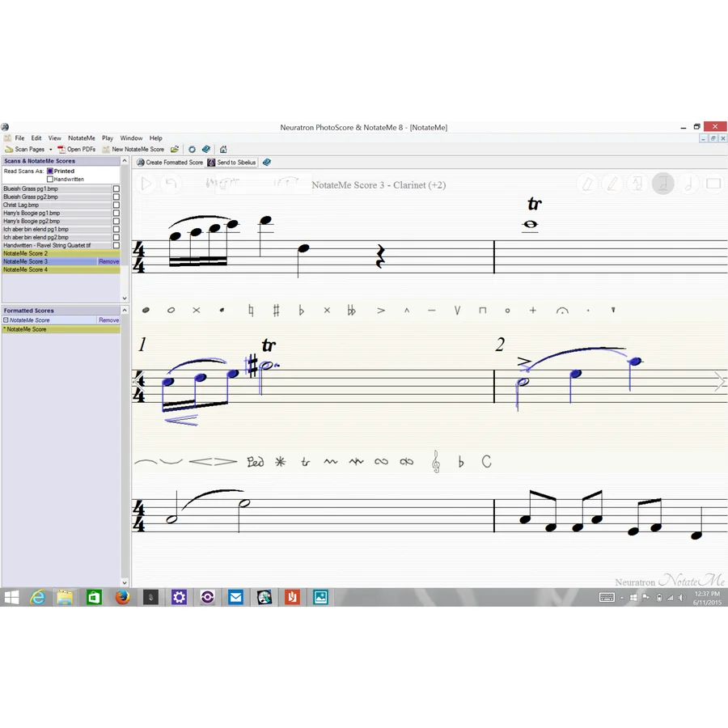Select the crescendo hairpin symbol
This screenshot has width=728, height=728.
201,462
